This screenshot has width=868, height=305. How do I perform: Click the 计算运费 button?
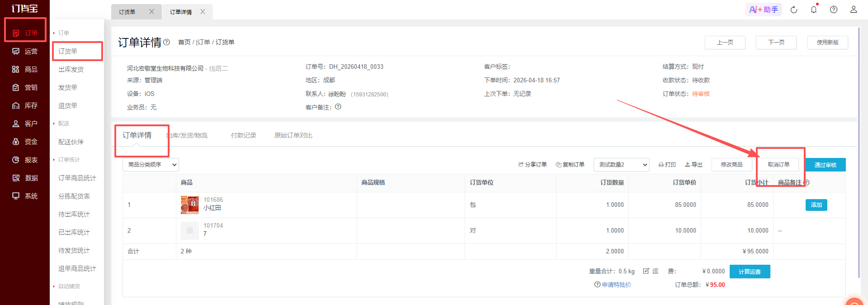pos(750,272)
